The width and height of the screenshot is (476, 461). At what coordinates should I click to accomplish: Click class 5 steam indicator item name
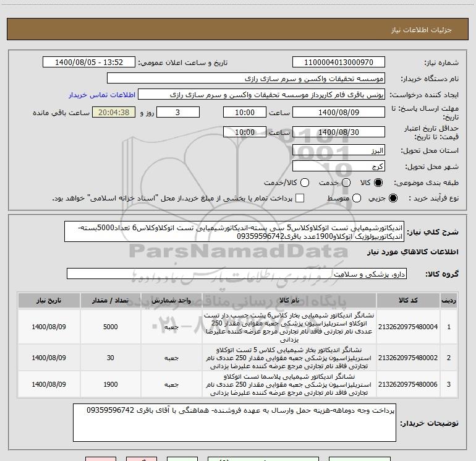pos(289,358)
